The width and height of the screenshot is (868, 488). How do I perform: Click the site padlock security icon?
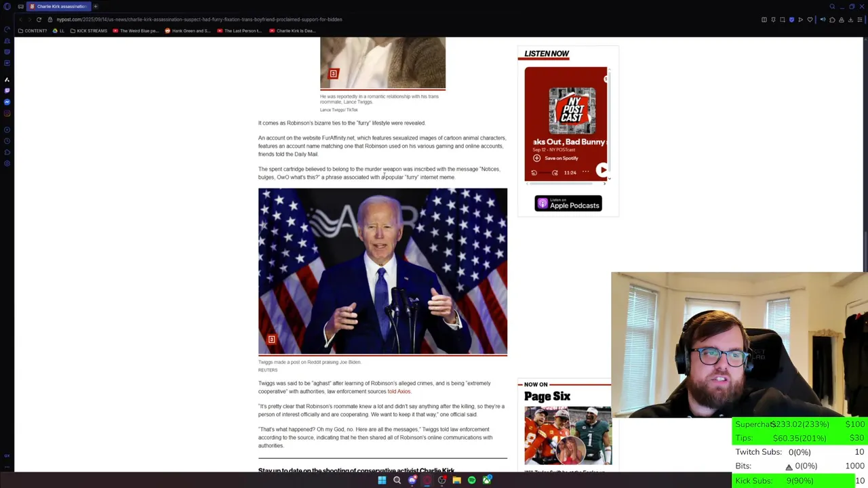point(50,20)
